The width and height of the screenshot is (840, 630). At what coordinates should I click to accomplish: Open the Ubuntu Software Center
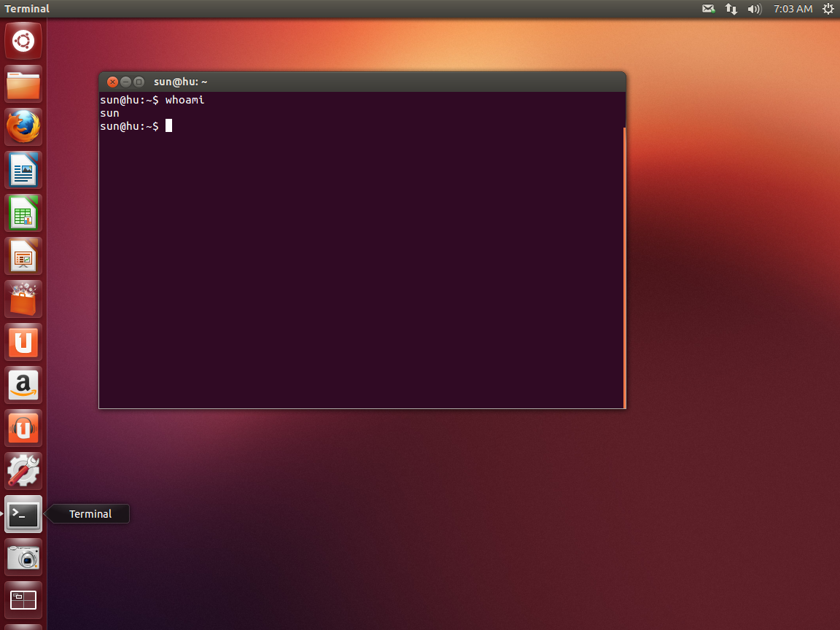tap(23, 298)
